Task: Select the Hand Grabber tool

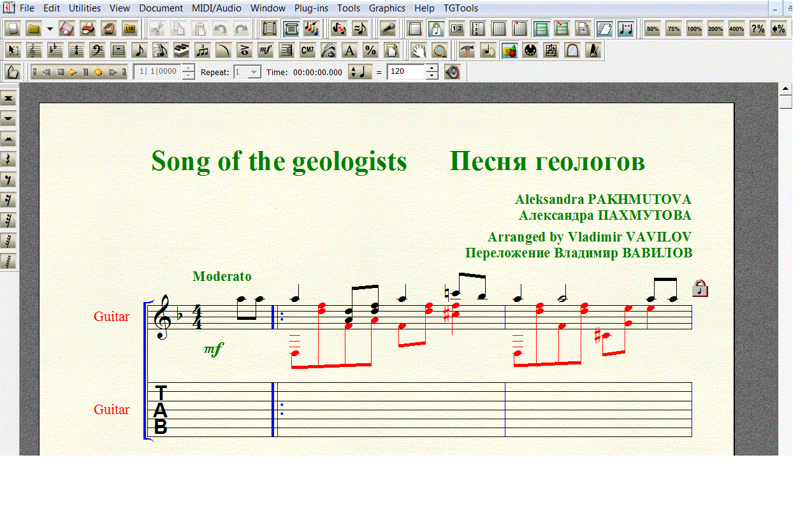Action: click(417, 50)
